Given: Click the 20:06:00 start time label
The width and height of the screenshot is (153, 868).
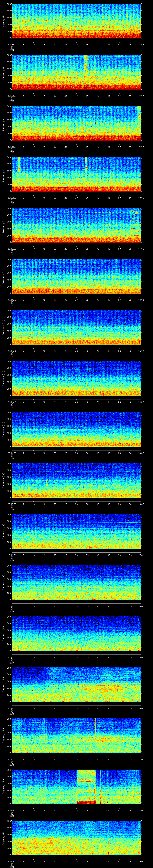Looking at the screenshot, I should (12, 44).
